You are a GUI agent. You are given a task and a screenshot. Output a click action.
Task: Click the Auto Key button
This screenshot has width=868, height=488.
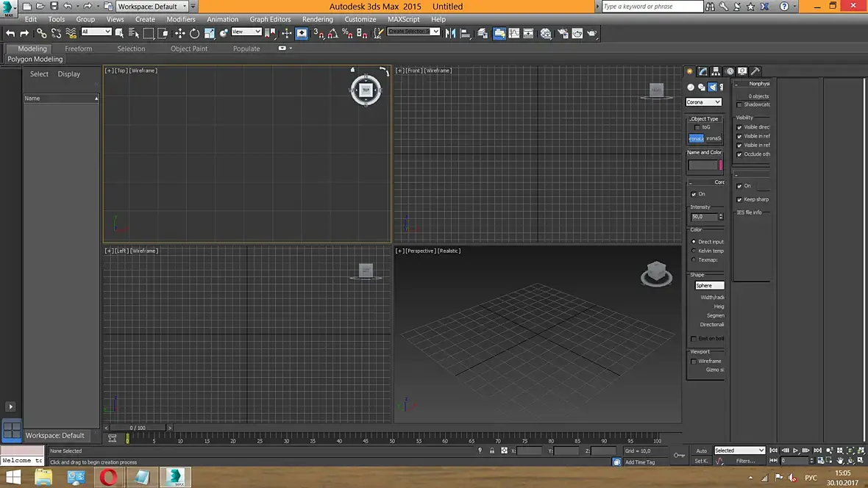pos(701,451)
